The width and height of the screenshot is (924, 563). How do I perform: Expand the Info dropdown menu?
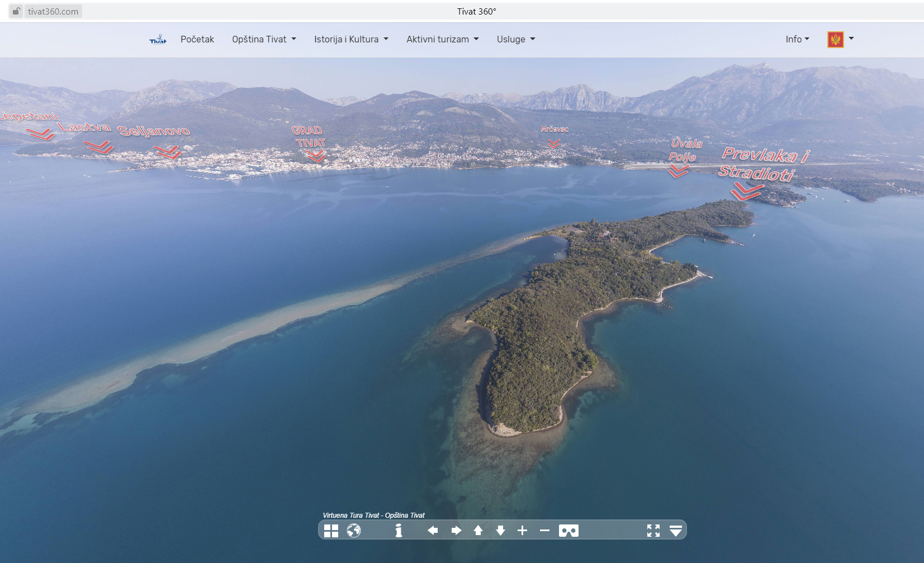pos(797,39)
